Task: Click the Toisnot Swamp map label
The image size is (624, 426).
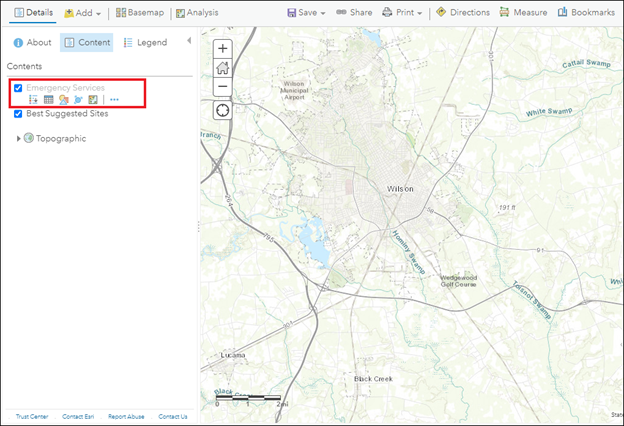Action: [x=532, y=300]
